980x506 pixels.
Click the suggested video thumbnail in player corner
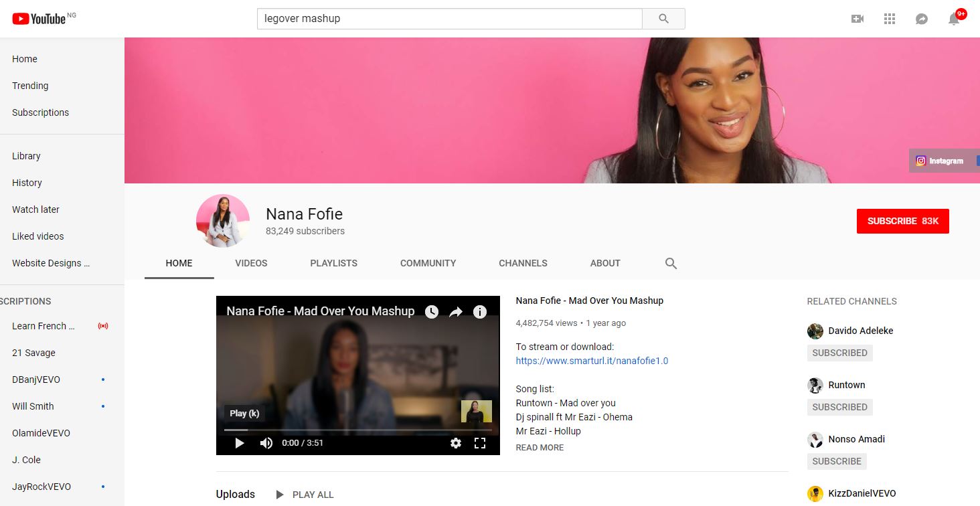[x=477, y=411]
